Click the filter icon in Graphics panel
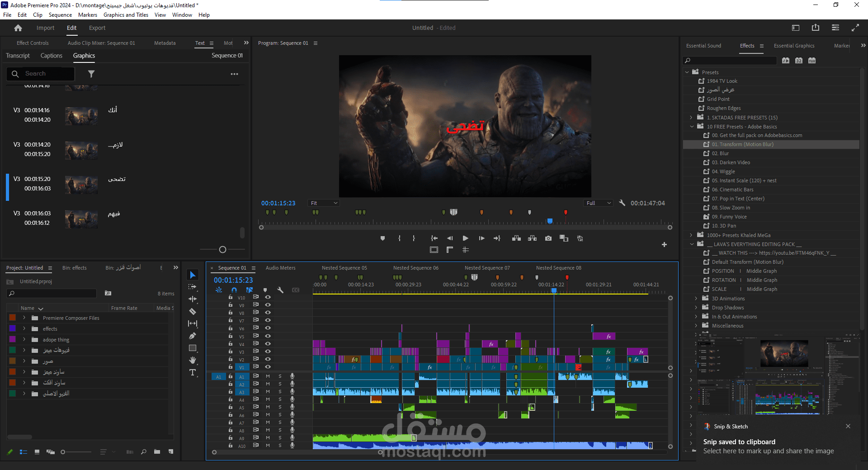The height and width of the screenshot is (470, 868). [x=91, y=74]
